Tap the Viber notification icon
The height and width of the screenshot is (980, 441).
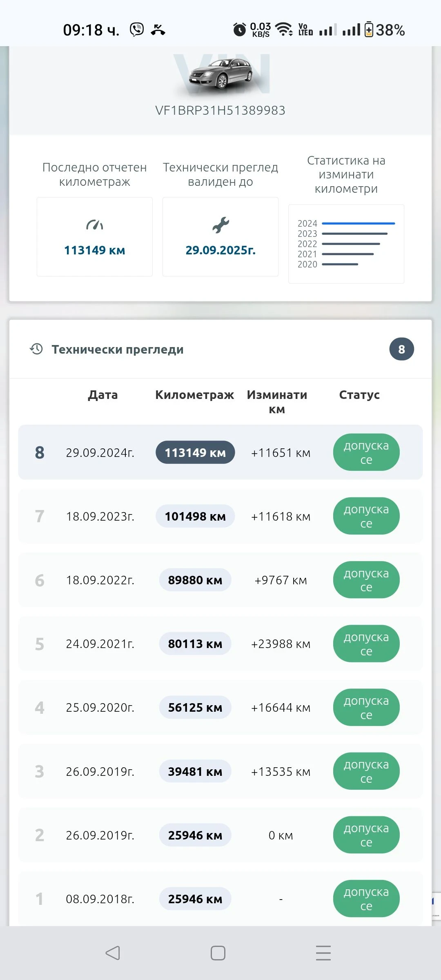137,29
